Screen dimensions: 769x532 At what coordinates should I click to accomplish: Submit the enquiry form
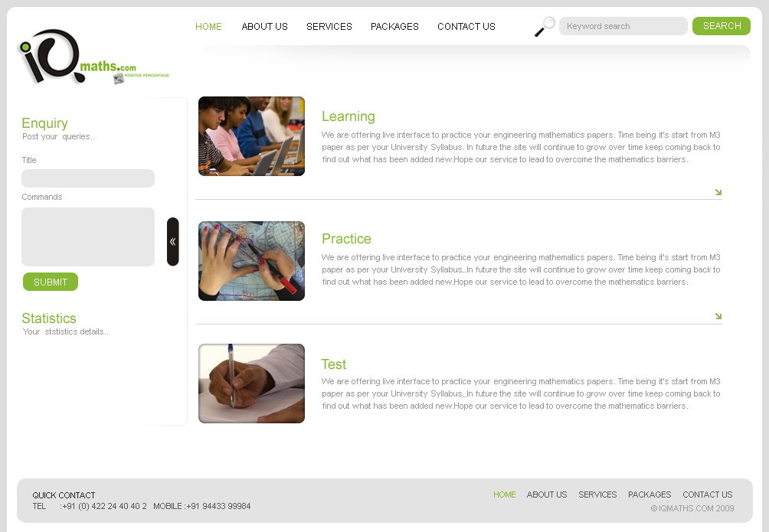point(51,282)
